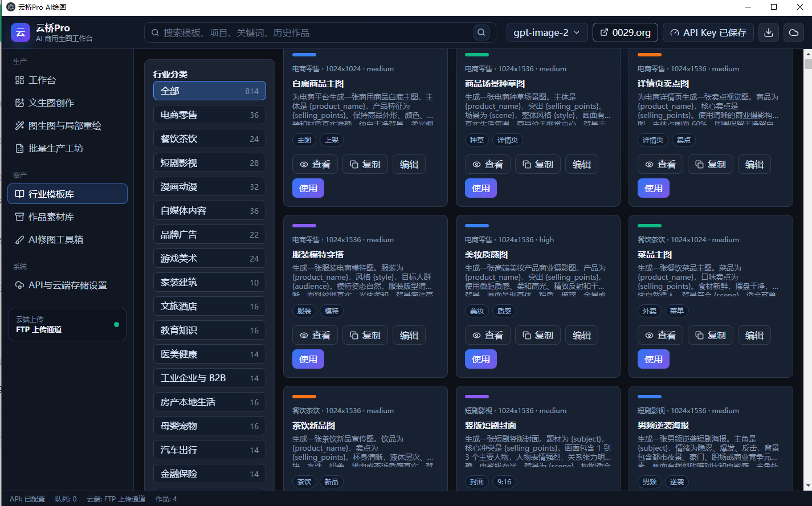Click 使用 on 服装模特穿搭 card
The height and width of the screenshot is (506, 812).
(308, 359)
